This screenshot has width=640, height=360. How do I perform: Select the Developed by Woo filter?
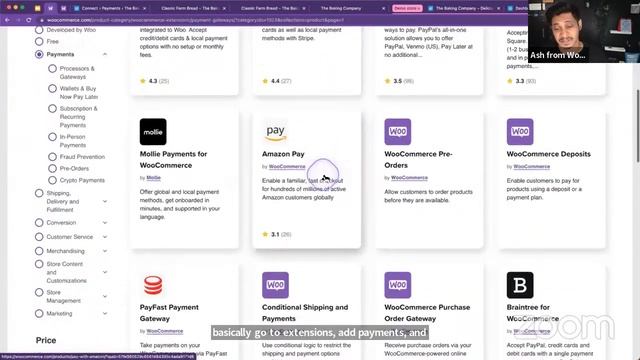click(x=39, y=30)
